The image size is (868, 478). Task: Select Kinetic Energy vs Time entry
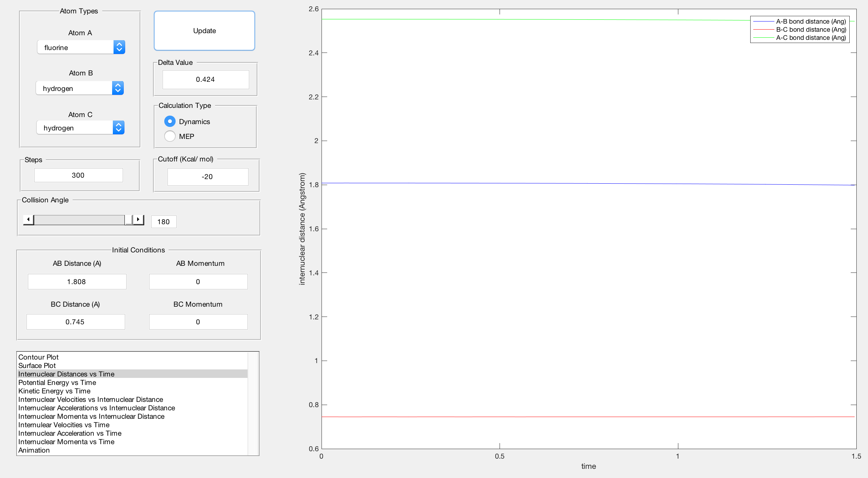point(54,391)
